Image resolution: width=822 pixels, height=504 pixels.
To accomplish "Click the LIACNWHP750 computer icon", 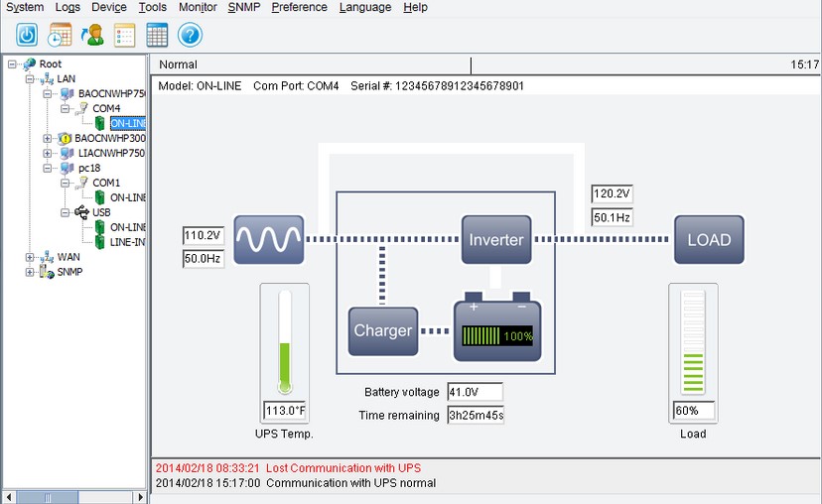I will click(68, 153).
